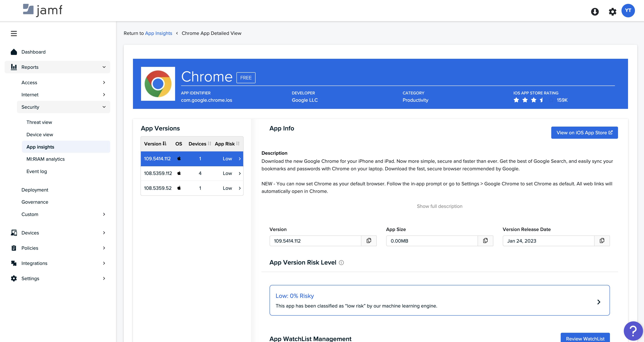Click View on iOS App Store button
The image size is (644, 342).
[584, 132]
